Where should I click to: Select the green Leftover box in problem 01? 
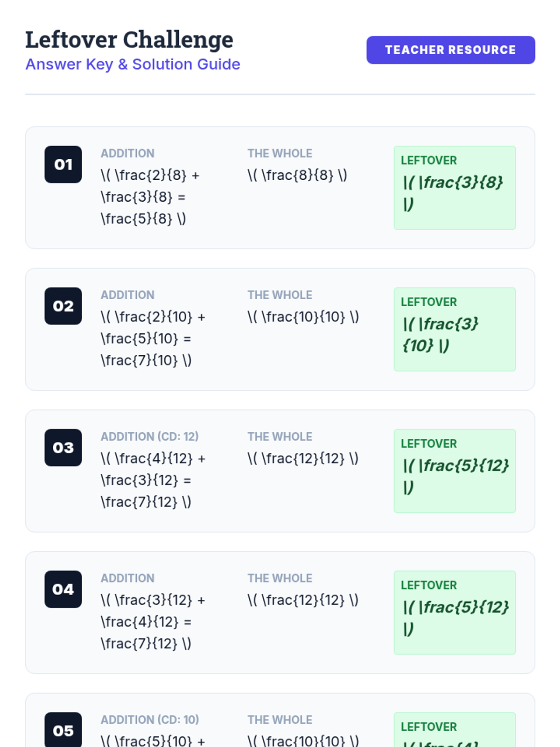pyautogui.click(x=455, y=188)
